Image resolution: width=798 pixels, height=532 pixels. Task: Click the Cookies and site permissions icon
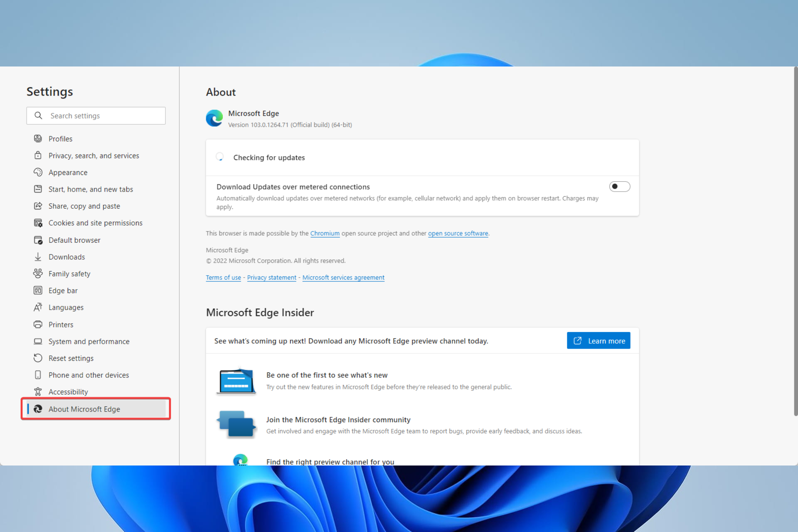[38, 223]
